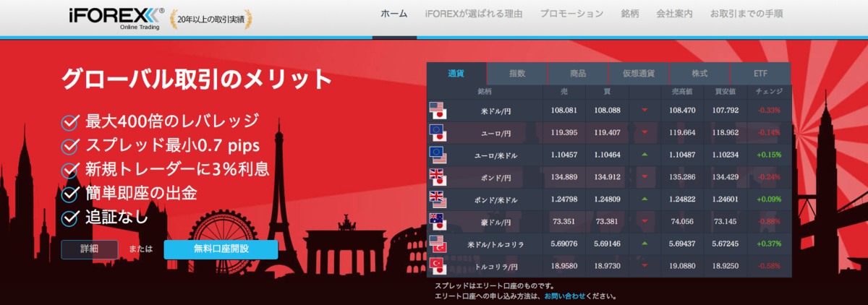Click the red down arrow in 豪ドル/円 row
Viewport: 868px width, 305px height.
(644, 222)
